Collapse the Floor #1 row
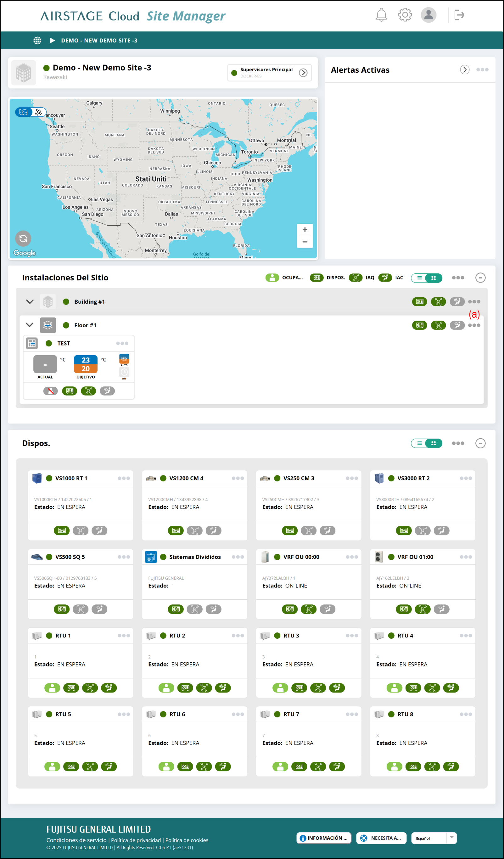 [x=30, y=325]
